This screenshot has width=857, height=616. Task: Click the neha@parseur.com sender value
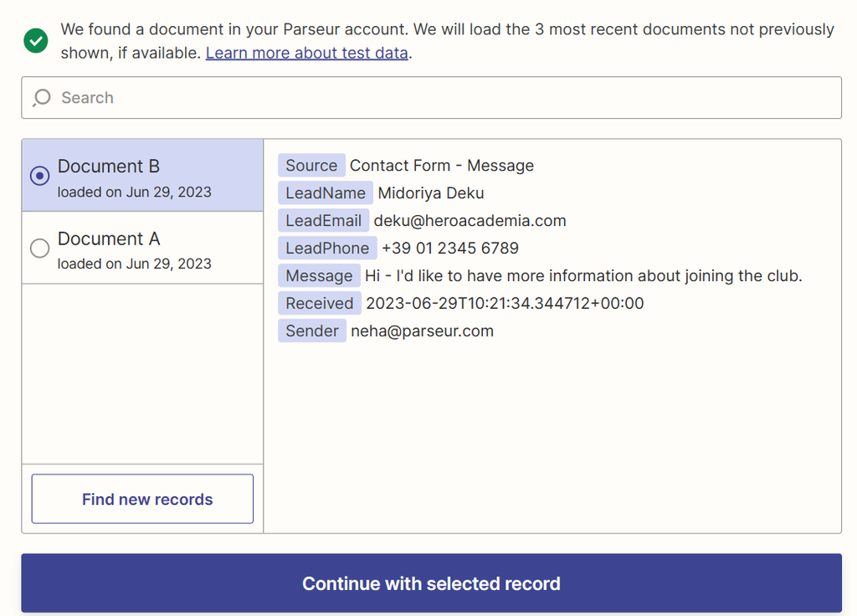[x=422, y=331]
